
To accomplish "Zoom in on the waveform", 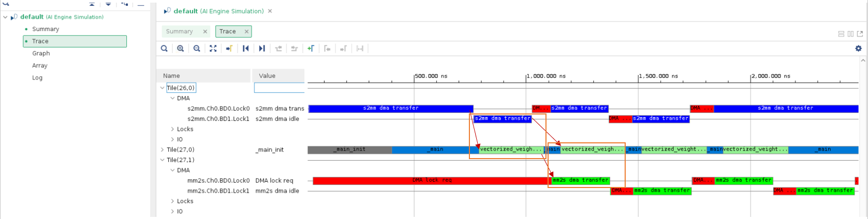I will click(x=180, y=48).
